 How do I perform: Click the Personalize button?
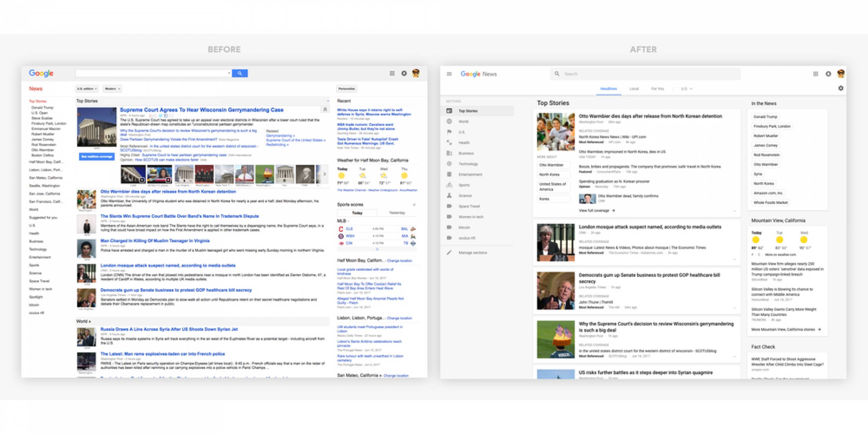click(x=346, y=89)
